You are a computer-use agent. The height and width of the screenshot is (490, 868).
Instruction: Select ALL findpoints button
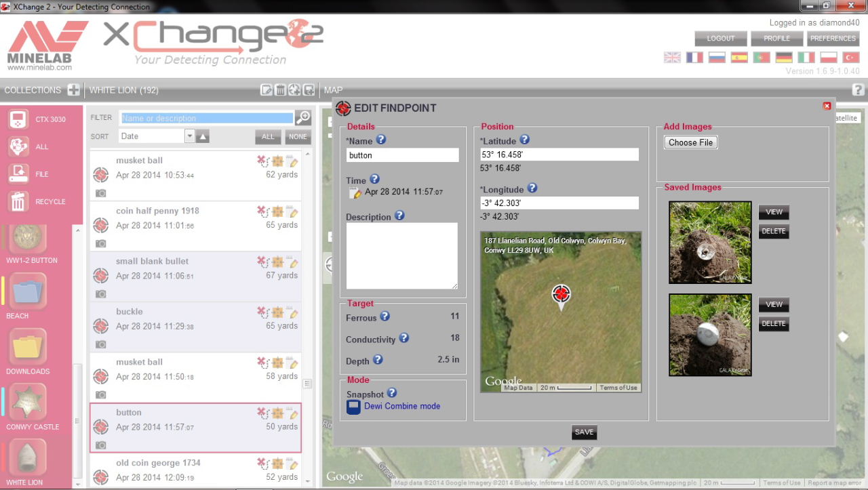(268, 137)
